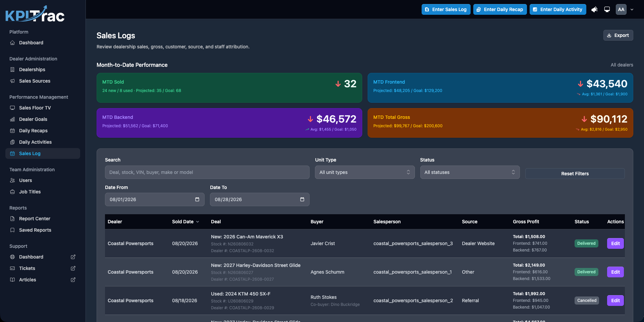This screenshot has width=644, height=322.
Task: Edit the Javier Crist deal
Action: point(615,243)
